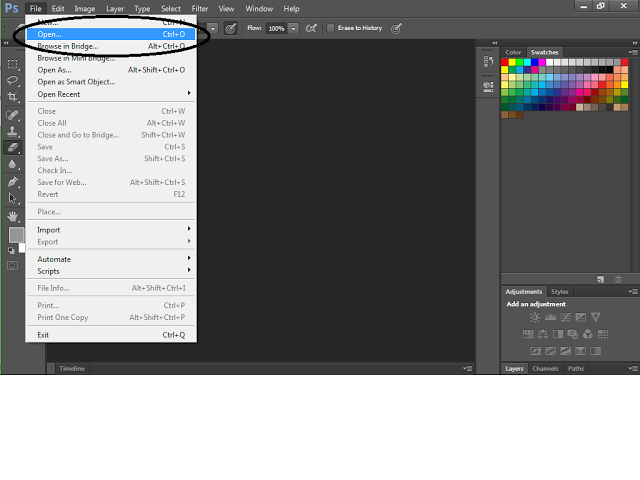Open the Adjustments panel options menu
Viewport: 640px width, 480px height.
coord(633,291)
